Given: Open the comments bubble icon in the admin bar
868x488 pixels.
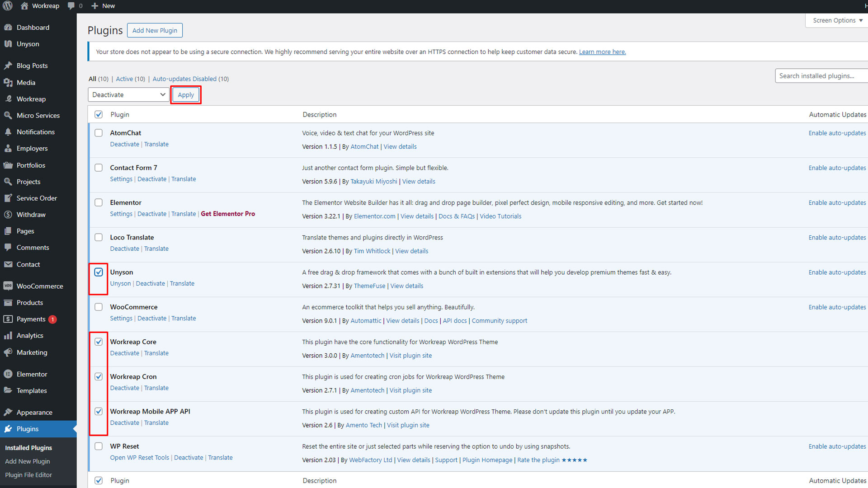Looking at the screenshot, I should tap(71, 6).
